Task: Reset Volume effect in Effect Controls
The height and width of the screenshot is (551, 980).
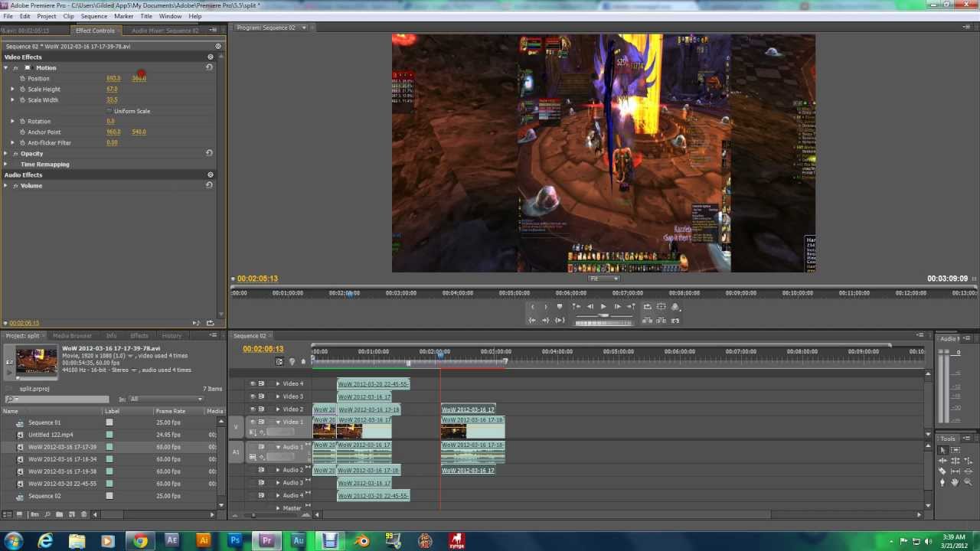Action: point(209,185)
